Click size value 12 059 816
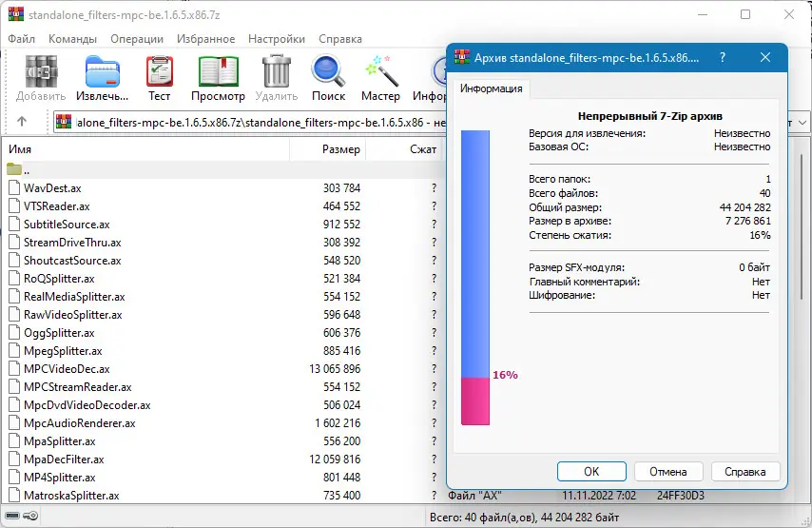Image resolution: width=812 pixels, height=528 pixels. click(x=335, y=460)
